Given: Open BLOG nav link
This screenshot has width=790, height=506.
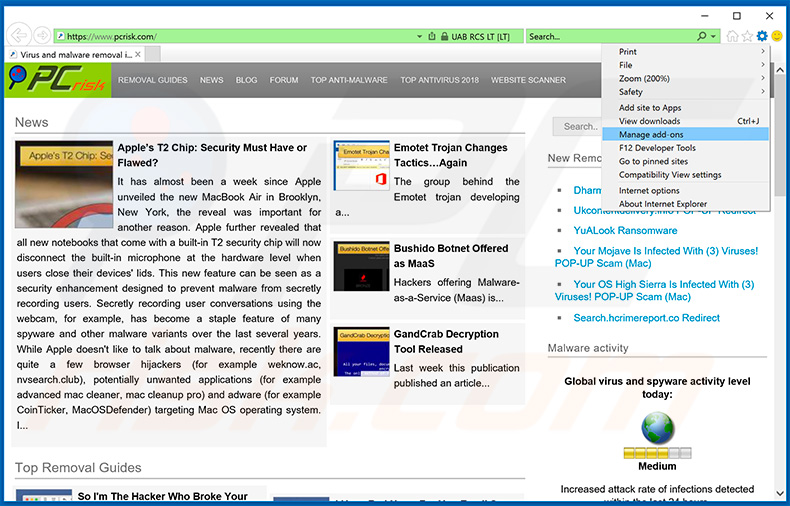Looking at the screenshot, I should click(246, 80).
